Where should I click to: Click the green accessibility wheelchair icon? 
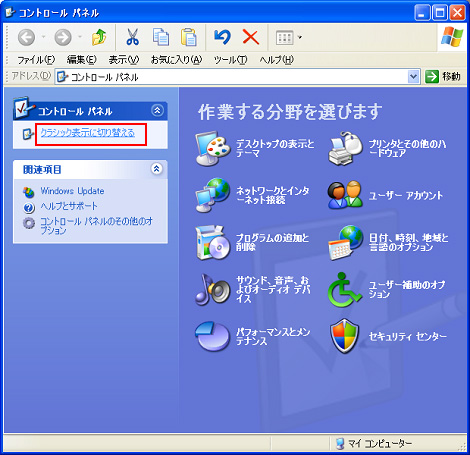[x=344, y=289]
